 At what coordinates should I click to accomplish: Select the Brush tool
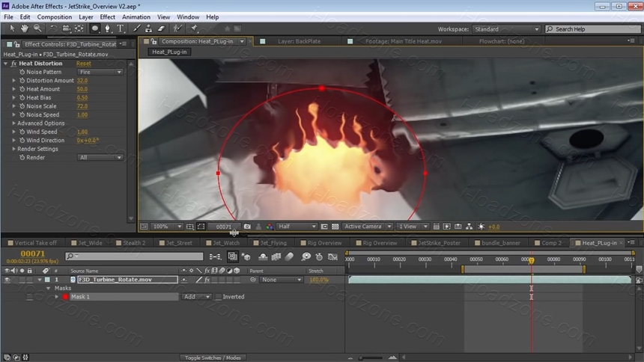click(x=136, y=28)
